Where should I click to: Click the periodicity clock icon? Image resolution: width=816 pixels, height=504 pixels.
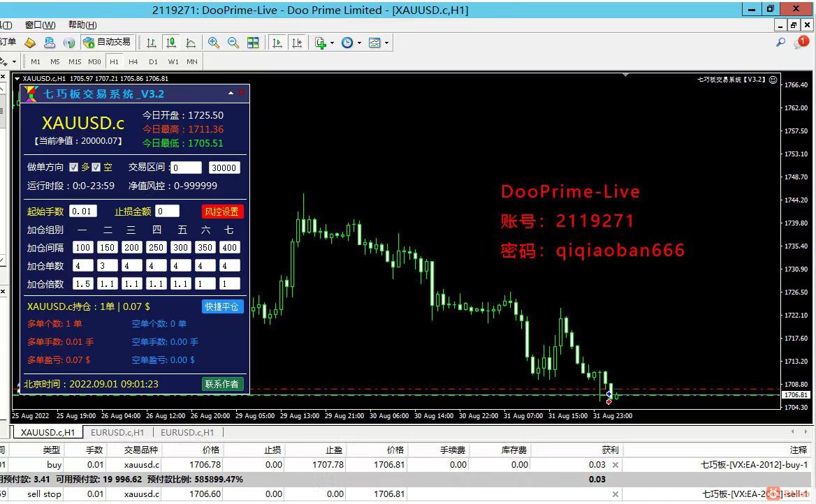pos(347,43)
